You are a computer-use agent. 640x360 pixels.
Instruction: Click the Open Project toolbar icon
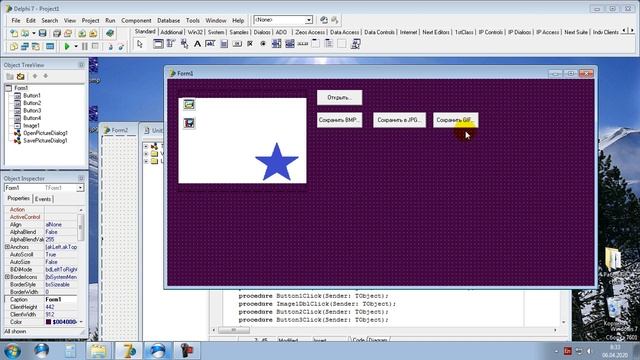point(68,33)
